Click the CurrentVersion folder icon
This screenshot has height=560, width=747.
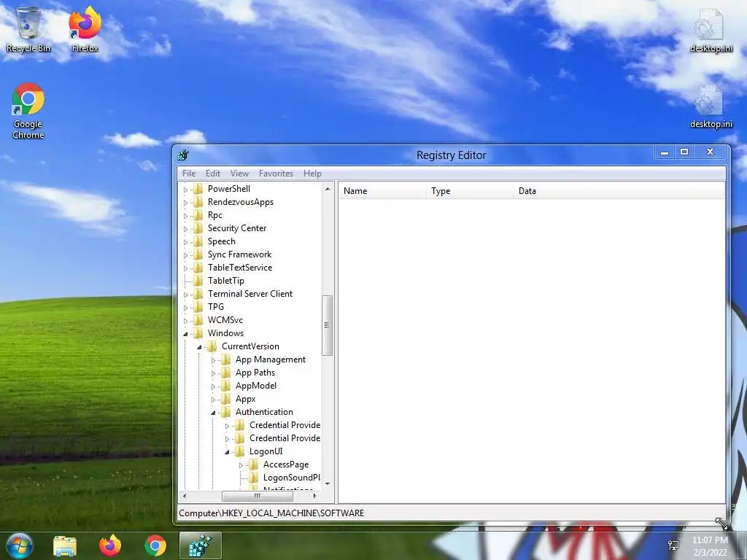click(x=212, y=346)
